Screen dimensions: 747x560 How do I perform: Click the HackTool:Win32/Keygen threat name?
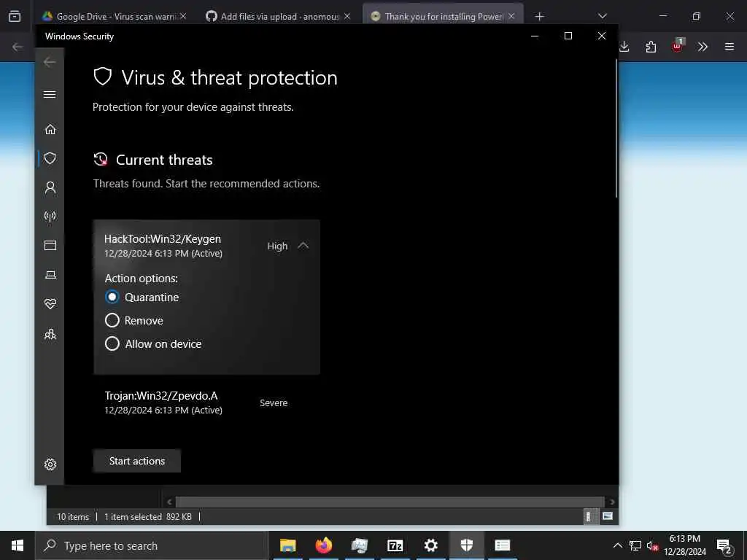[x=163, y=239]
